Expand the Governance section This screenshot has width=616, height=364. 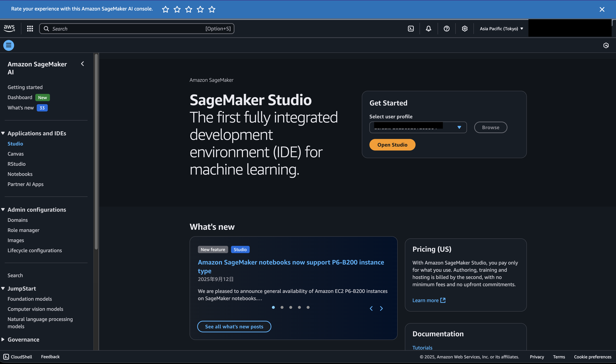pyautogui.click(x=23, y=339)
